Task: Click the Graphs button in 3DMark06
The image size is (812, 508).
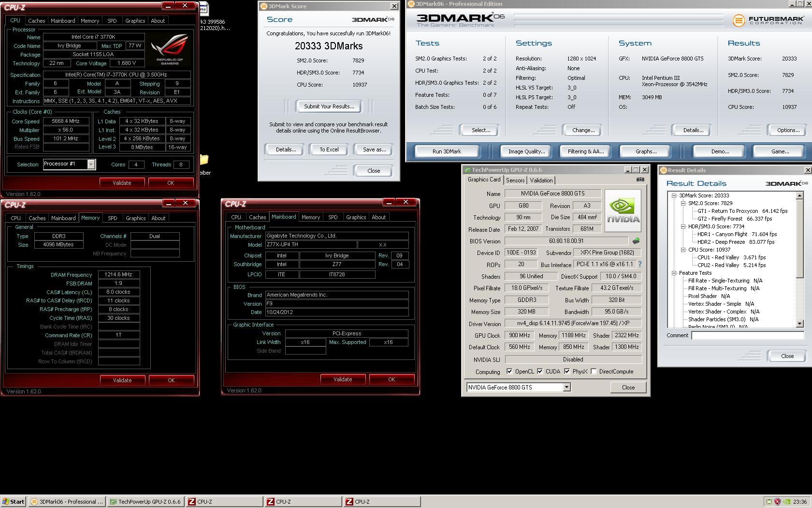Action: click(x=646, y=151)
